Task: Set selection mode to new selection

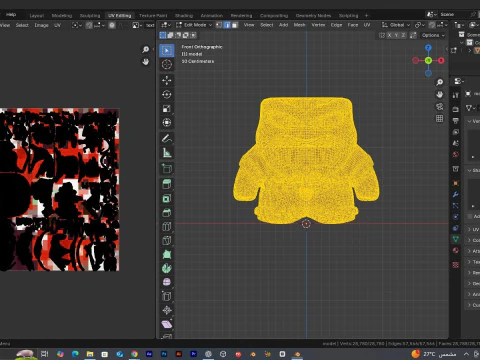Action: tap(163, 35)
